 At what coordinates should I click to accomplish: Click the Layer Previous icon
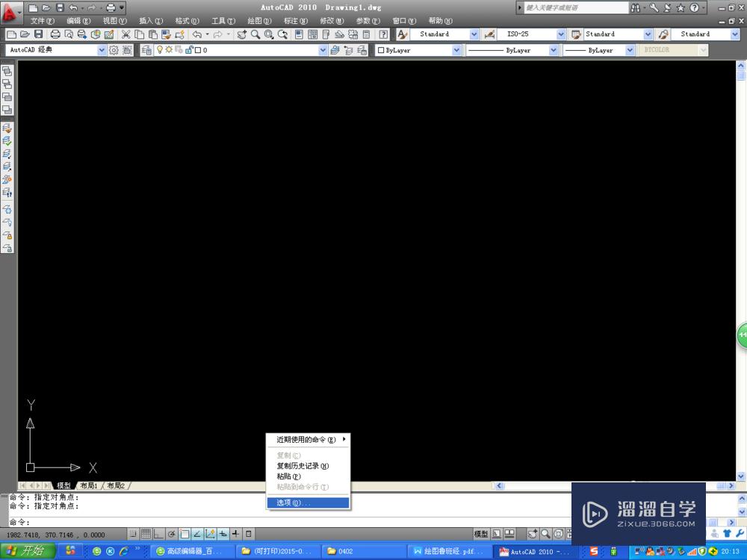tap(348, 50)
